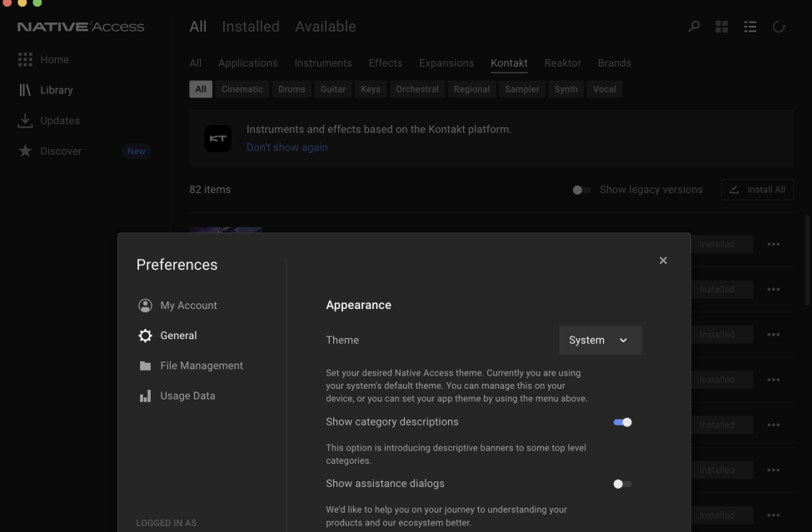Open the Theme dropdown
This screenshot has width=812, height=532.
tap(600, 341)
